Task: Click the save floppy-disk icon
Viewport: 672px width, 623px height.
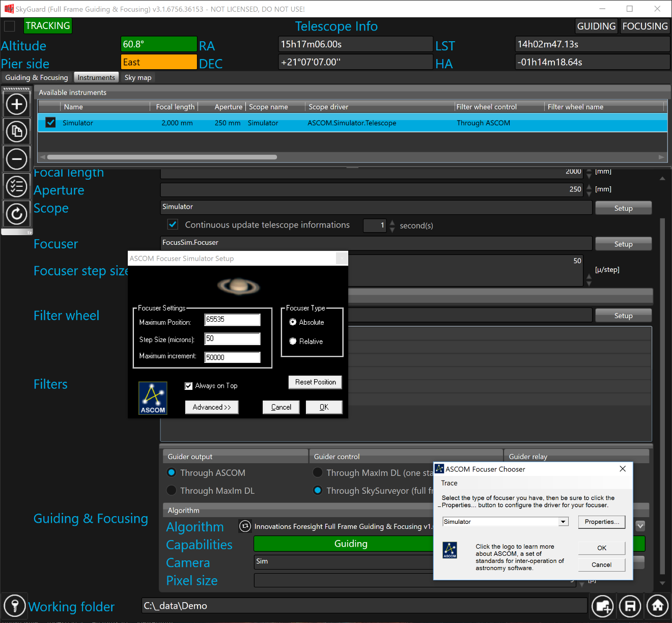Action: pos(630,606)
